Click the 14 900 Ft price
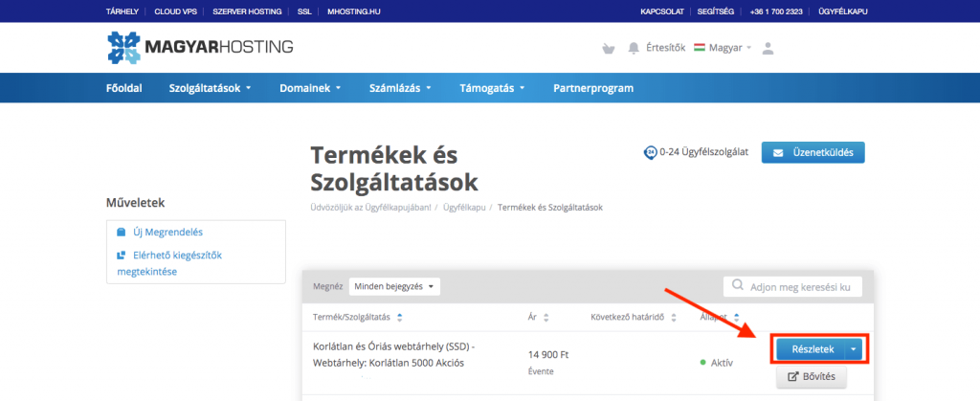The image size is (980, 401). pos(548,355)
